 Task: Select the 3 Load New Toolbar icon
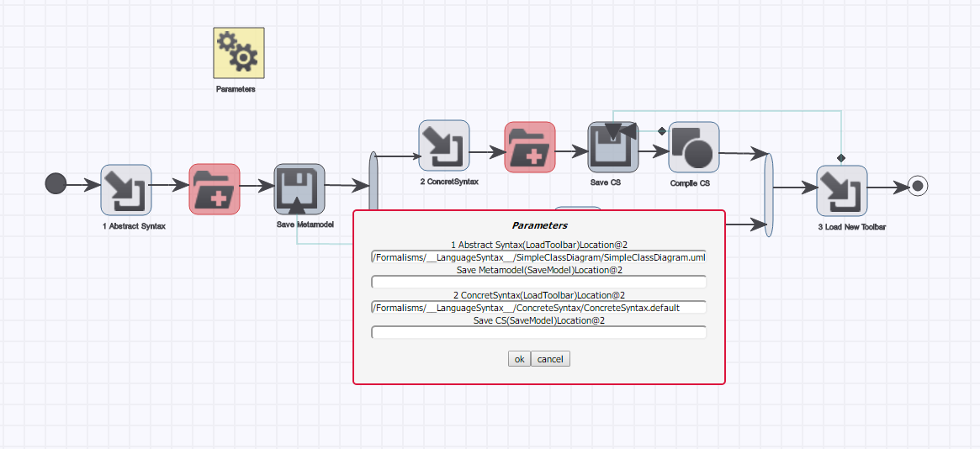[841, 191]
